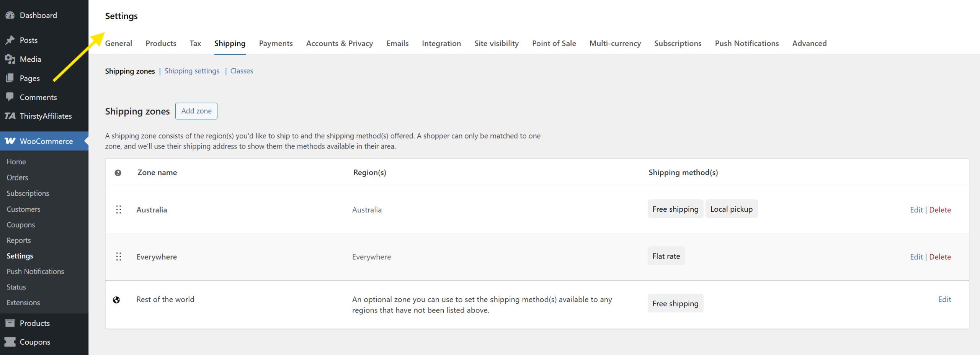Click the help question mark icon

(x=118, y=173)
